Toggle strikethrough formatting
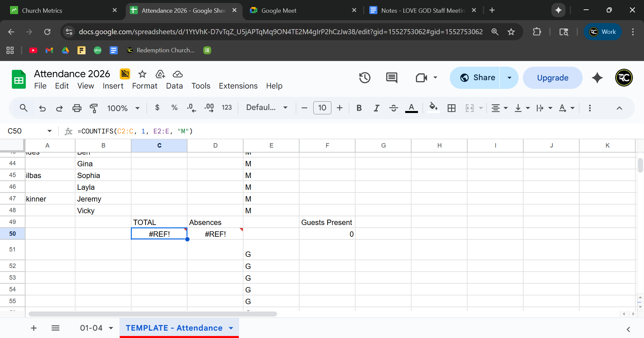 click(393, 108)
